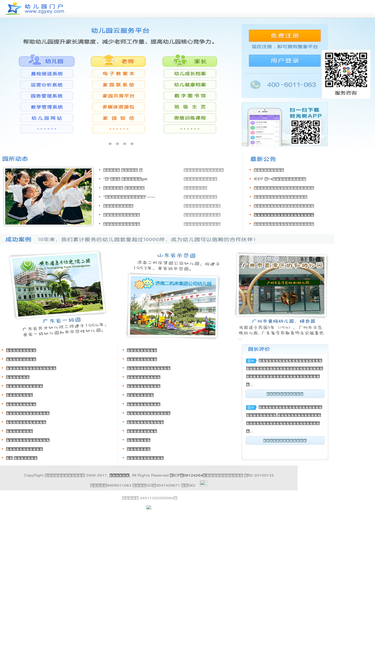This screenshot has width=375, height=667.
Task: Select the second banner carousel dot
Action: 117,144
